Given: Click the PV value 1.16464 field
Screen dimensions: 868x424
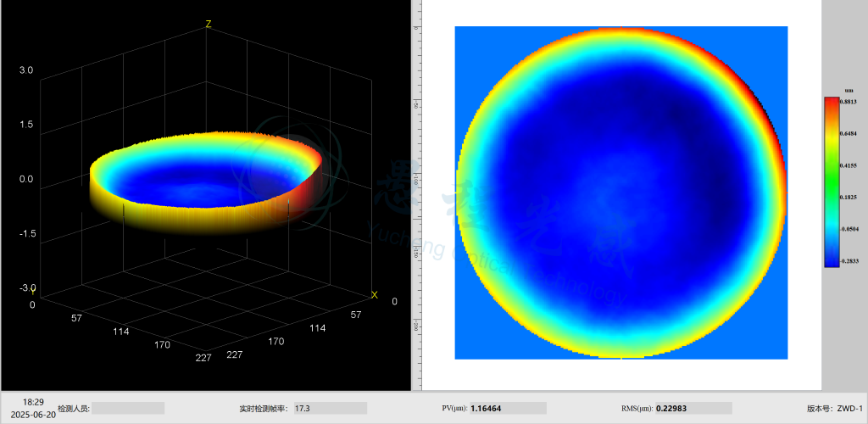Looking at the screenshot, I should pos(509,408).
